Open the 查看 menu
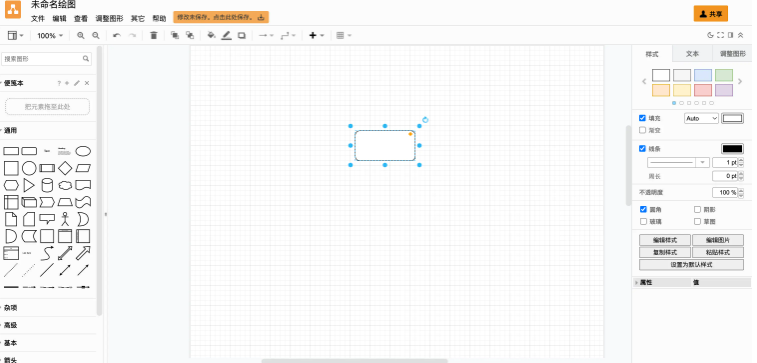This screenshot has width=757, height=363. click(x=81, y=19)
